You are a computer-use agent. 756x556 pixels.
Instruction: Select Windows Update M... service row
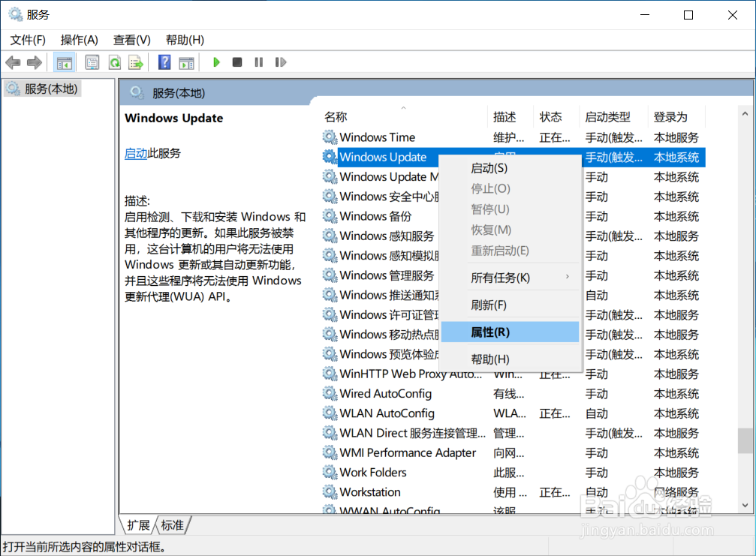click(514, 177)
